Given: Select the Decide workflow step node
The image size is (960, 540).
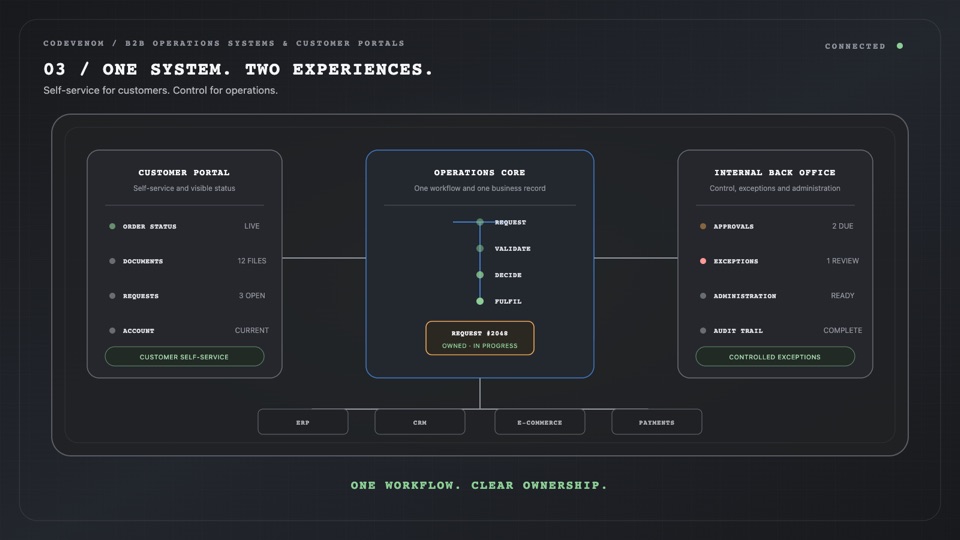Looking at the screenshot, I should (480, 275).
